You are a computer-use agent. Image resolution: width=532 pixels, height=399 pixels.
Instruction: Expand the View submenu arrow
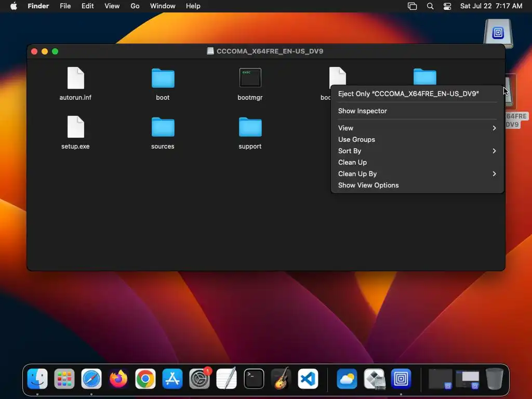pyautogui.click(x=495, y=128)
